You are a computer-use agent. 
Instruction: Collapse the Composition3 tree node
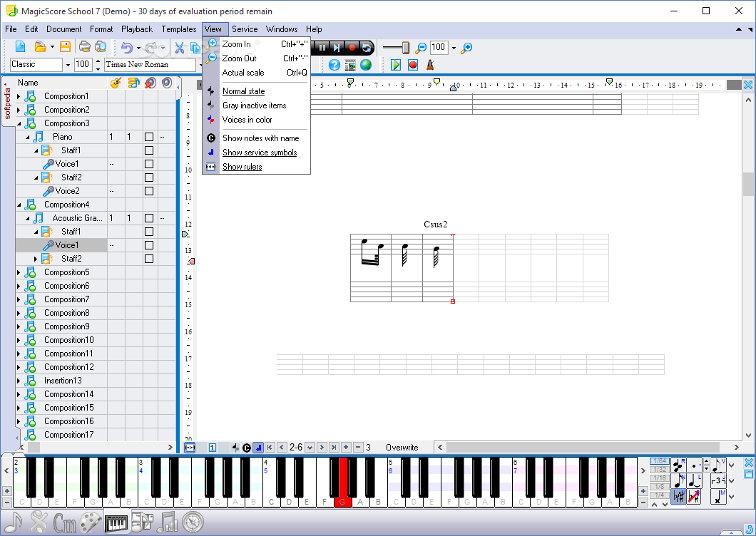[19, 123]
